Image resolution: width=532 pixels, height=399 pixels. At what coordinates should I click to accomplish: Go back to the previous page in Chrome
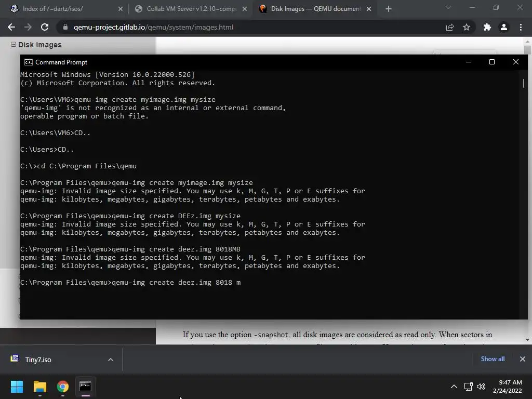coord(11,27)
